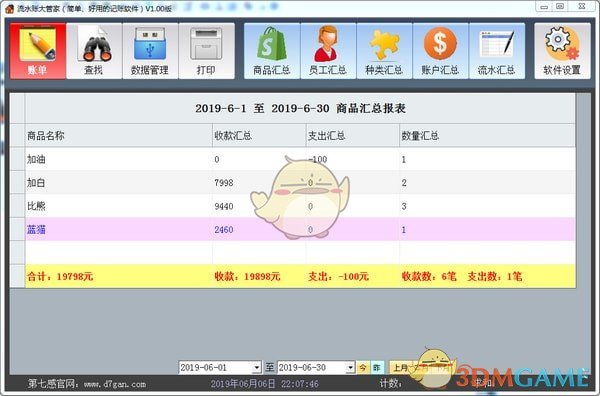Click the 计数 label in status bar
600x396 pixels.
click(390, 383)
